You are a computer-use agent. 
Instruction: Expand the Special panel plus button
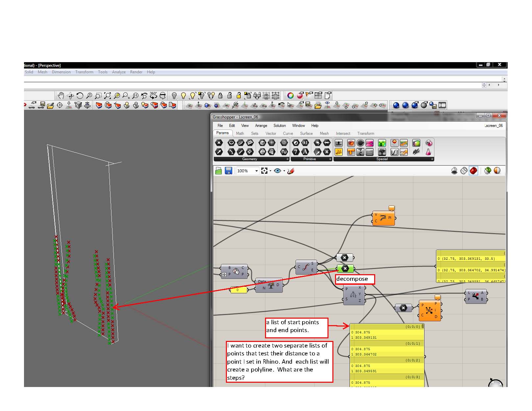point(432,159)
